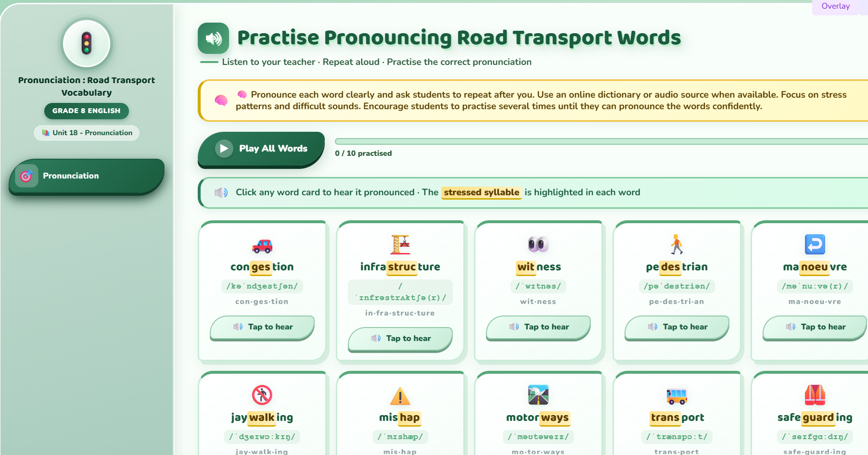Click the word jaywalking on its card
The image size is (868, 455).
262,417
